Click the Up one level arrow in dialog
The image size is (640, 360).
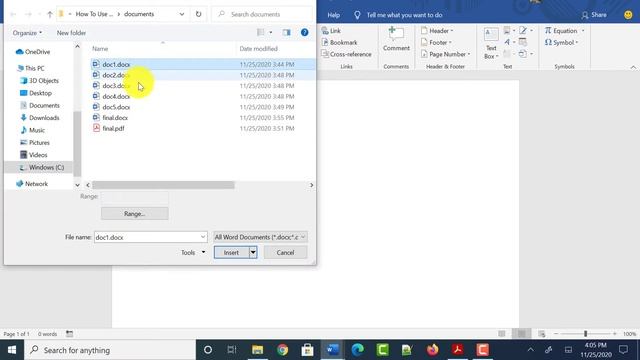(x=49, y=14)
